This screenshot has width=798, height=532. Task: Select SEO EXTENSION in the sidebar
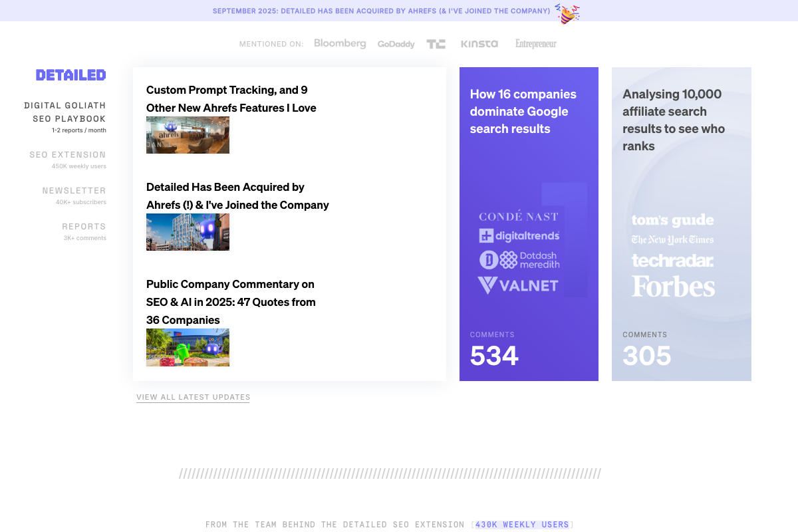click(68, 154)
